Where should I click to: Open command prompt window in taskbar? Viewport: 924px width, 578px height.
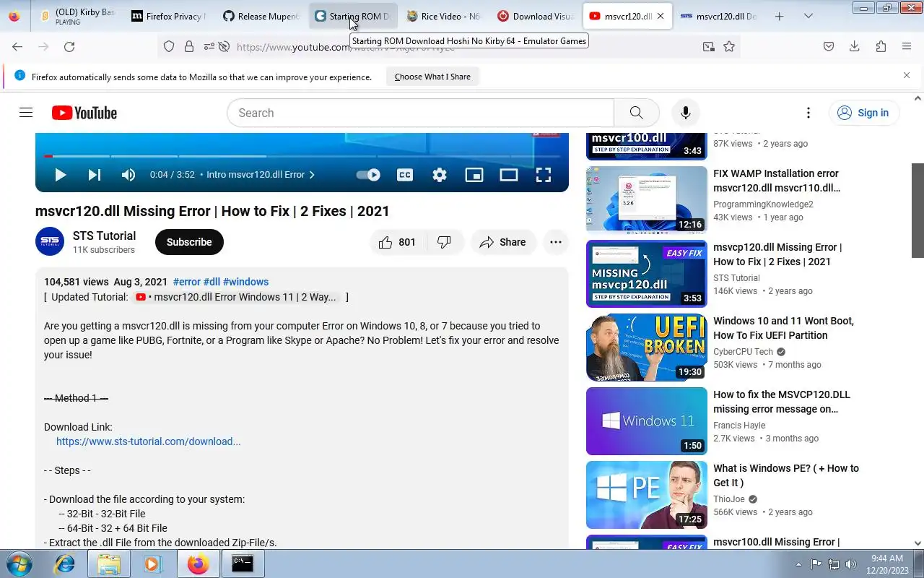(x=243, y=564)
